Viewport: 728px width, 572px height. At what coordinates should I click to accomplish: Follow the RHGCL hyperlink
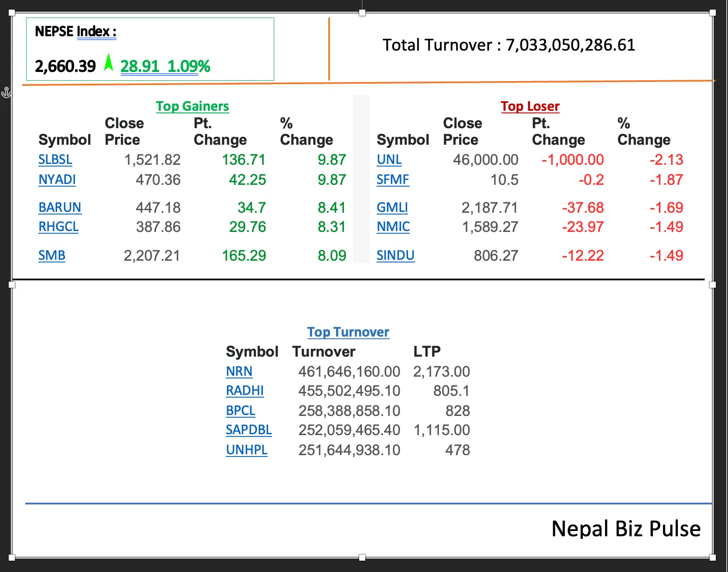[x=58, y=227]
